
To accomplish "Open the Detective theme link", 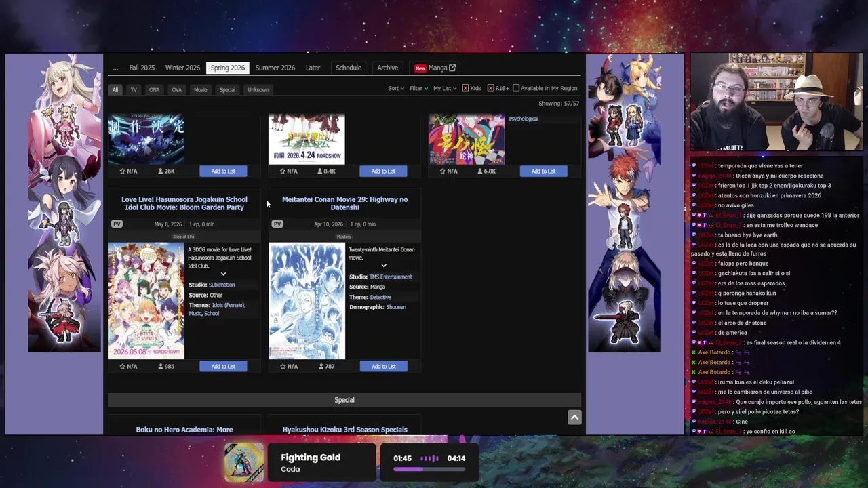I will [x=380, y=297].
